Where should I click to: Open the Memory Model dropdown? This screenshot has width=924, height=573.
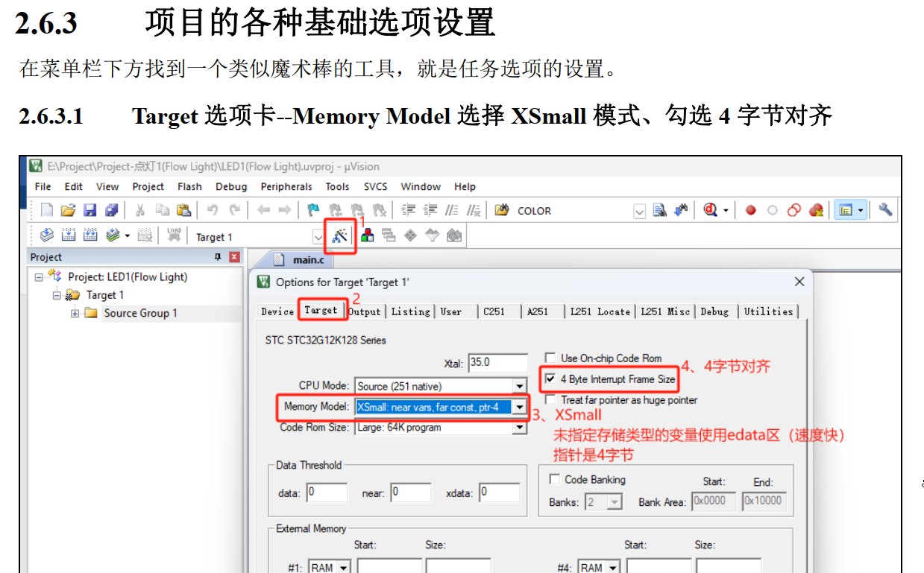pyautogui.click(x=520, y=406)
